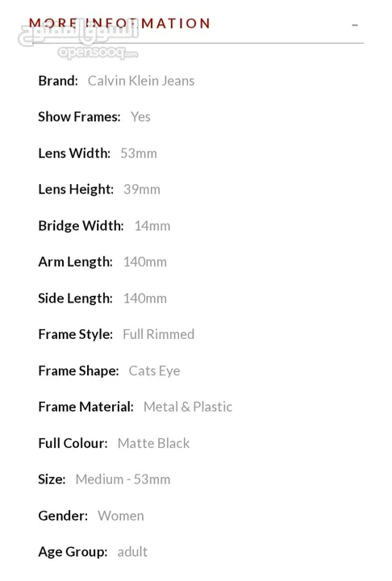Select the Lens Width 53mm value

(139, 153)
